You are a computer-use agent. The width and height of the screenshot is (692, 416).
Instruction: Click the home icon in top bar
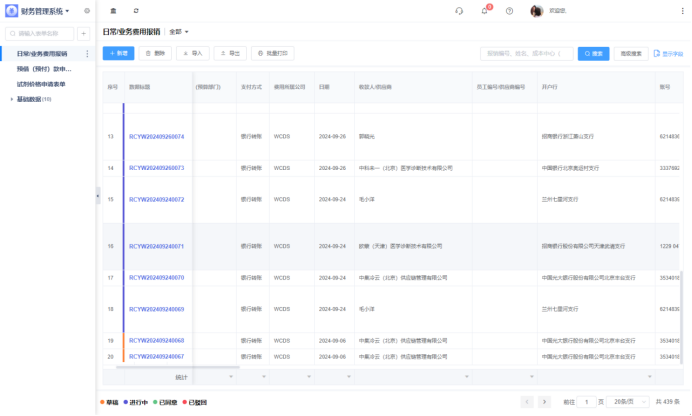(113, 11)
